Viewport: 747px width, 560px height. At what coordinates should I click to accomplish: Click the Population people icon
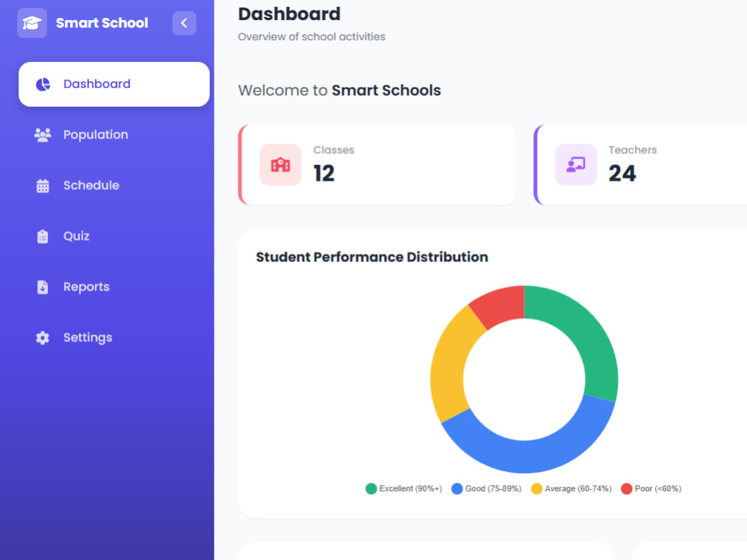(x=43, y=134)
